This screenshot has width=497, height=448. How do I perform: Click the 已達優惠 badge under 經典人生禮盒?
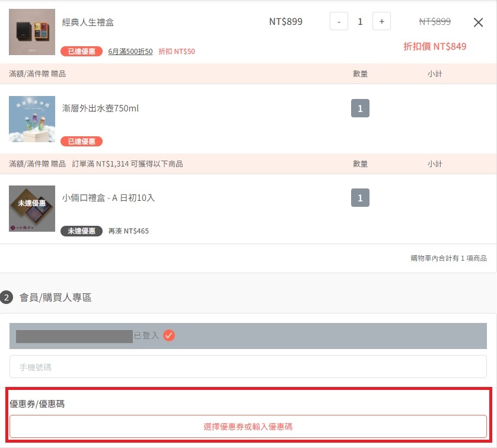coord(81,52)
